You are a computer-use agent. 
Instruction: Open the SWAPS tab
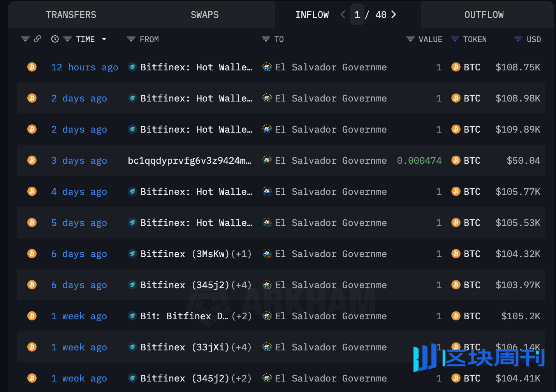coord(204,15)
